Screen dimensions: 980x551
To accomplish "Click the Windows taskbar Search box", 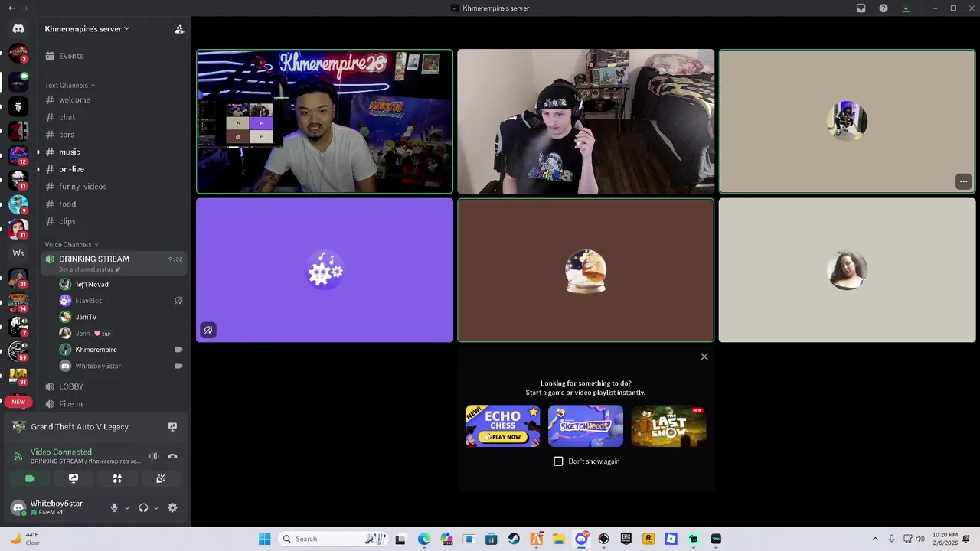I will tap(332, 539).
